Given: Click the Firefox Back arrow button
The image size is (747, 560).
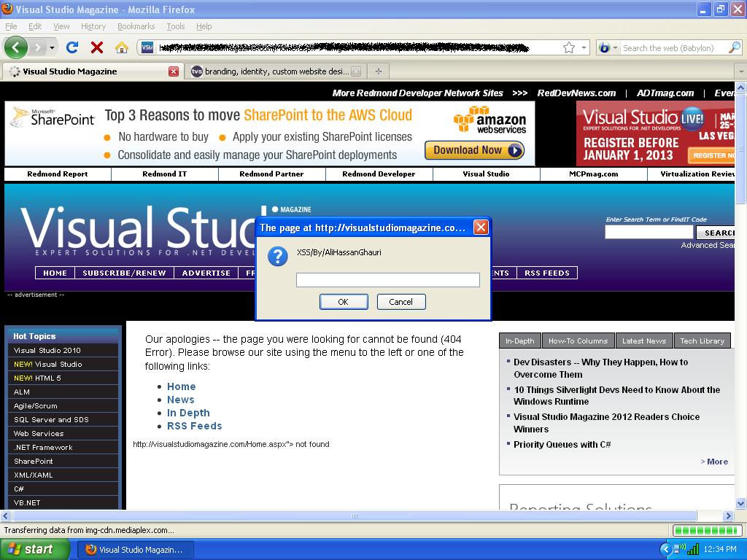Looking at the screenshot, I should pyautogui.click(x=16, y=47).
